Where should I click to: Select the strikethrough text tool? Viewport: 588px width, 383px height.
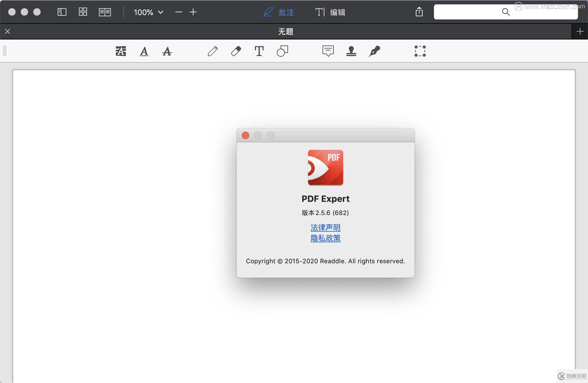(167, 51)
